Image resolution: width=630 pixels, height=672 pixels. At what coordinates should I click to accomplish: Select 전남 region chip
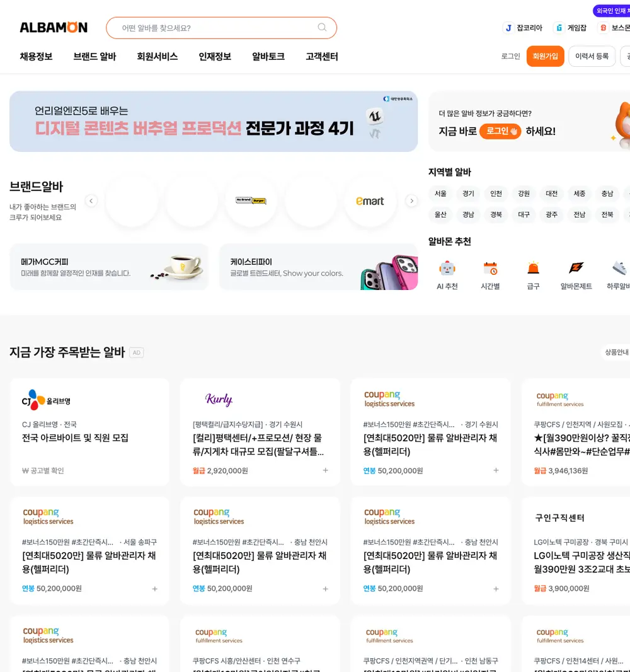pyautogui.click(x=580, y=215)
